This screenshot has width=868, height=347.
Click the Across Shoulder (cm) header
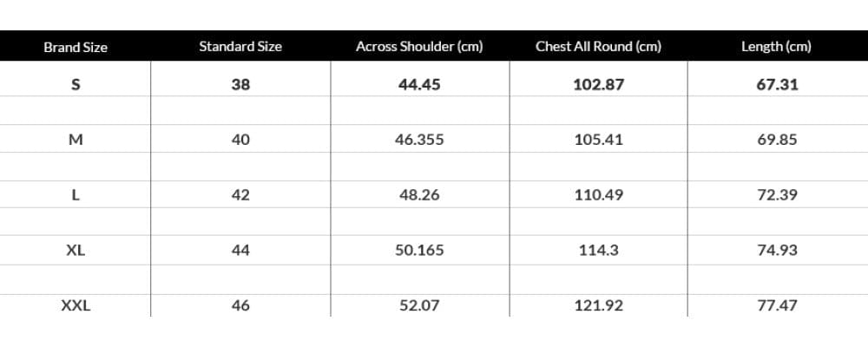(x=419, y=47)
